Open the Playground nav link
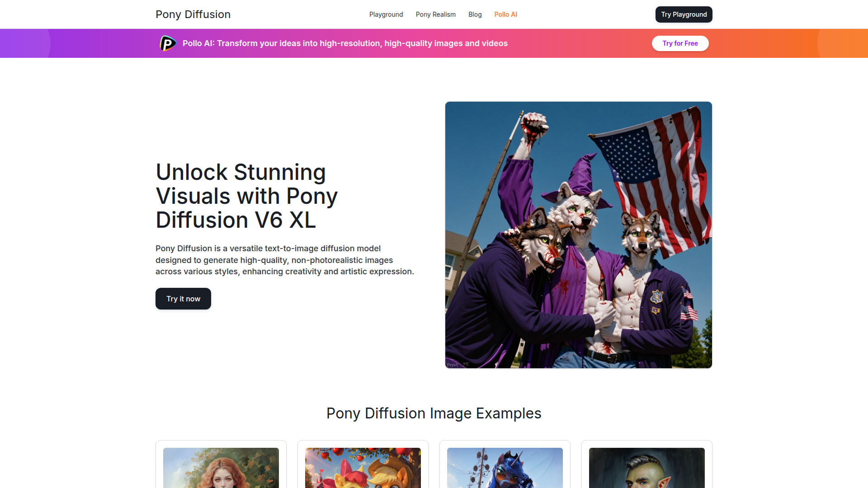Screen dimensions: 868x488 pyautogui.click(x=386, y=14)
